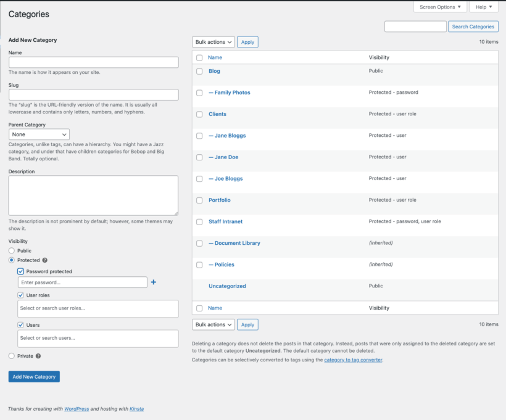
Task: Select the checkbox next to Clients
Action: coord(199,114)
